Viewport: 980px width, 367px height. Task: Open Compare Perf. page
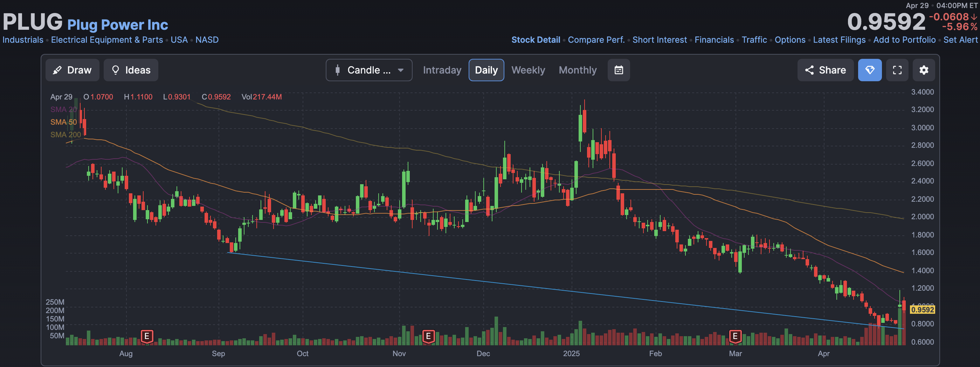click(x=596, y=40)
